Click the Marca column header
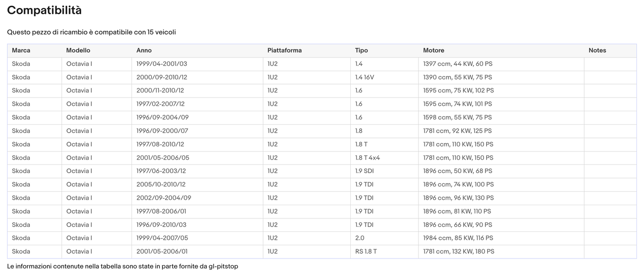The height and width of the screenshot is (275, 644). click(x=21, y=50)
